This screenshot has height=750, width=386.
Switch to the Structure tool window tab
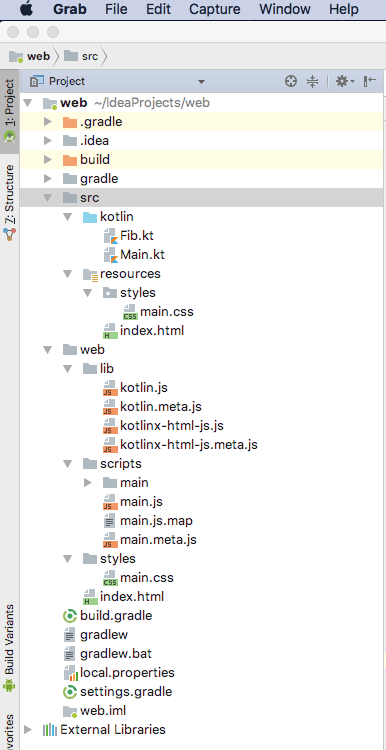pos(10,201)
